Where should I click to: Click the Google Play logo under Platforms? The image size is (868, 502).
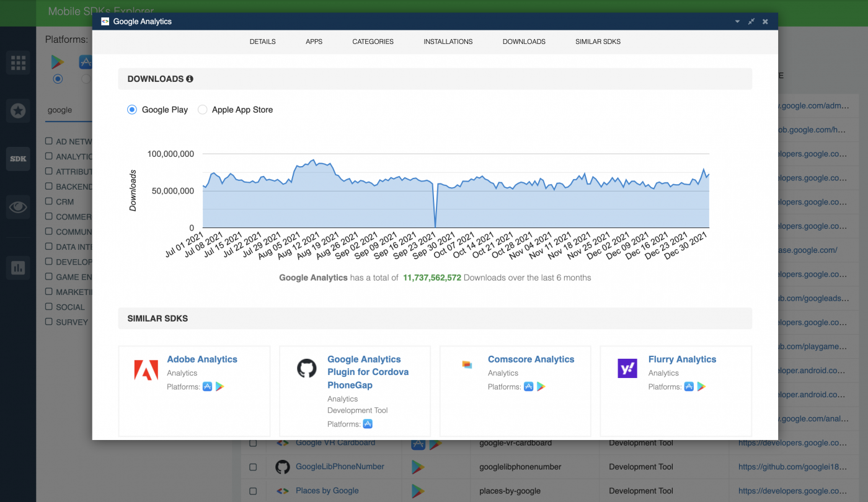58,62
